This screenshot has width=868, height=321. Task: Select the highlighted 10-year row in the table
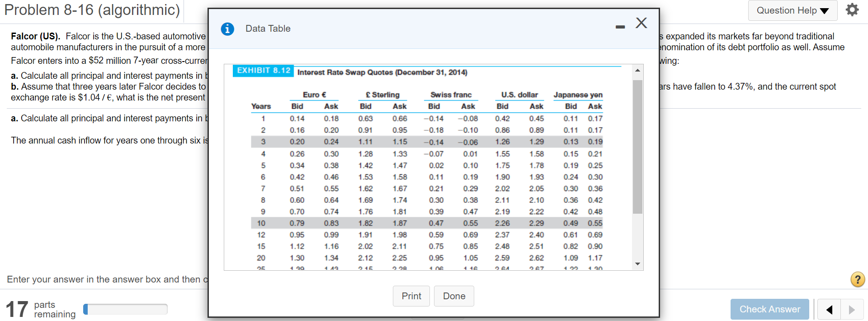click(427, 223)
